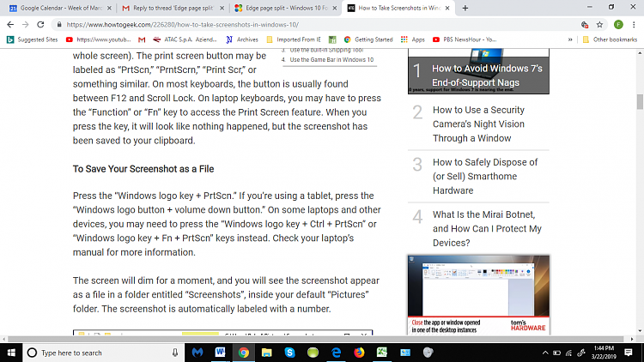
Task: Close the 'Reply to thread' Gmail tab
Action: (x=222, y=8)
